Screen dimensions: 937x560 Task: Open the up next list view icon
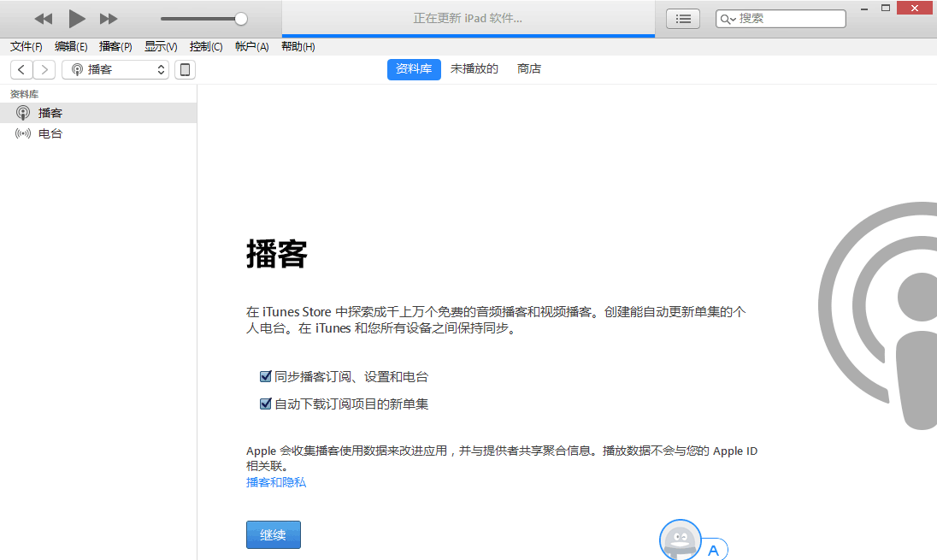[x=682, y=18]
